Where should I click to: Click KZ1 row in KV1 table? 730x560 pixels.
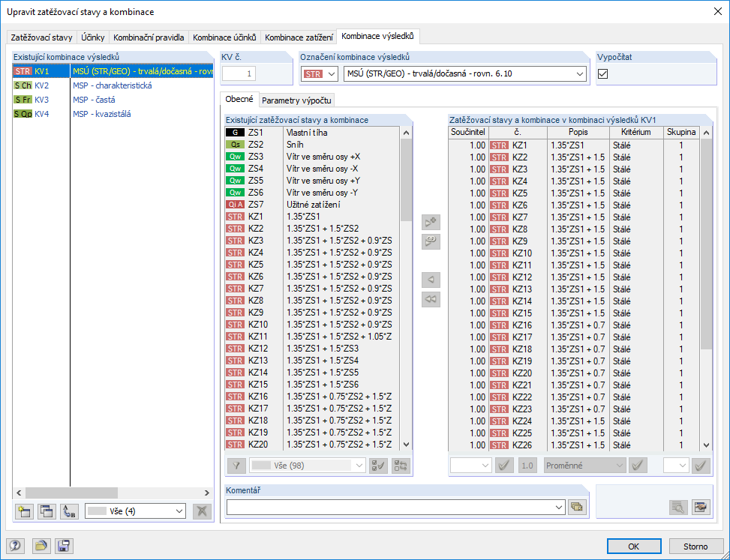(x=574, y=145)
